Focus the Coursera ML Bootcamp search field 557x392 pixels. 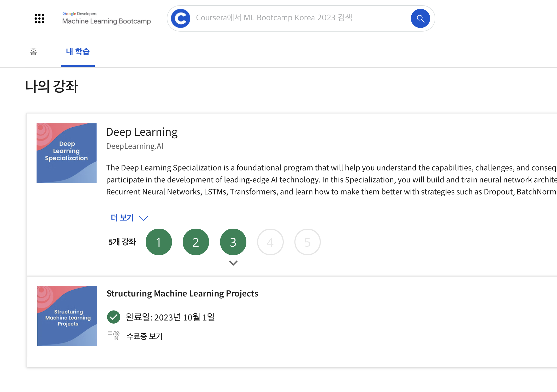[x=301, y=18]
